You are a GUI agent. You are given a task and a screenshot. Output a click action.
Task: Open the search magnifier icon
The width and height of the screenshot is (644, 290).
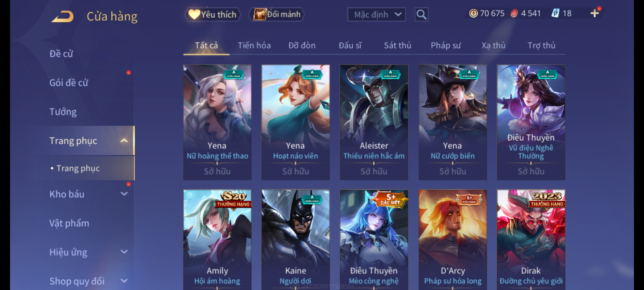421,15
